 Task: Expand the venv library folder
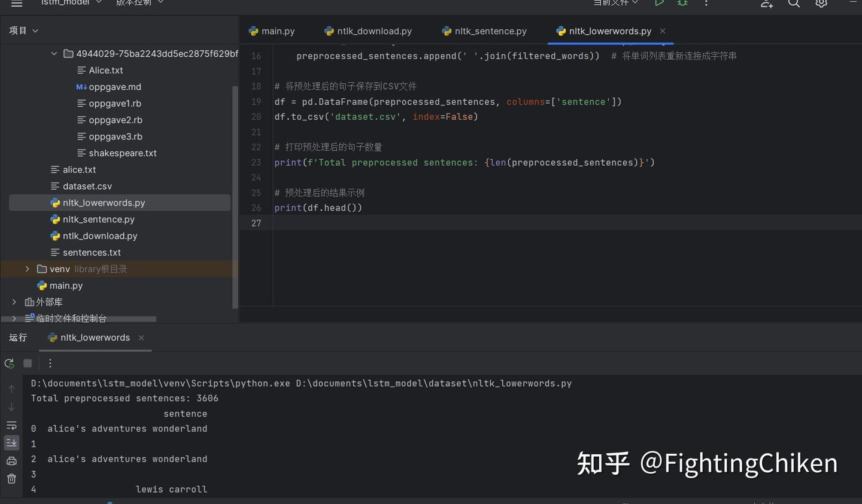[x=28, y=269]
